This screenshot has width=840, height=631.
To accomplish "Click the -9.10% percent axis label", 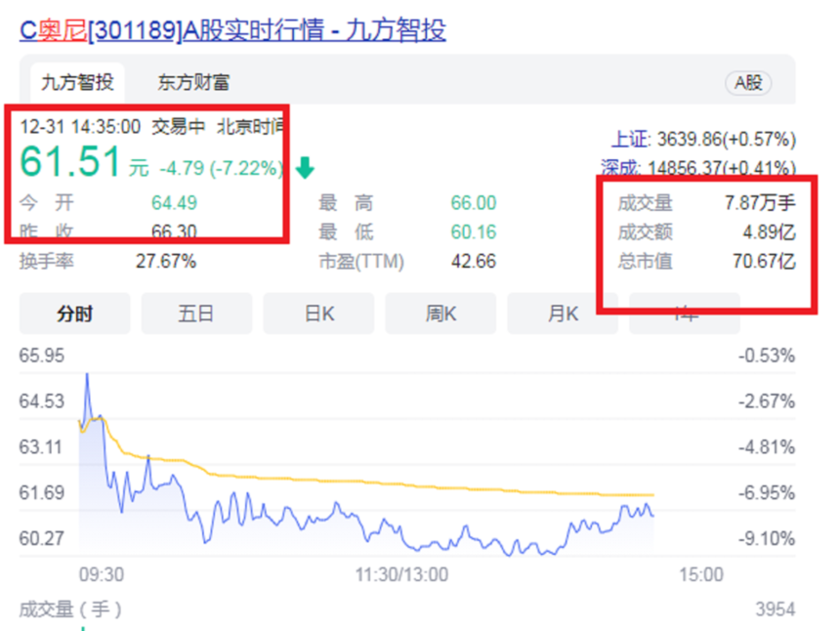I will (767, 538).
